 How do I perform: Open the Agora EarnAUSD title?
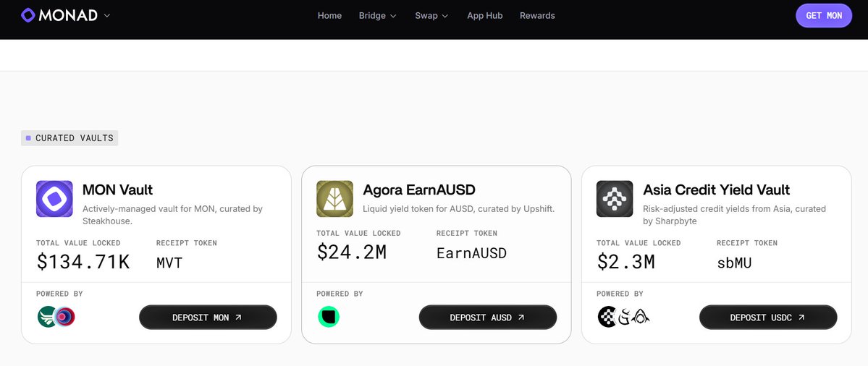coord(419,190)
